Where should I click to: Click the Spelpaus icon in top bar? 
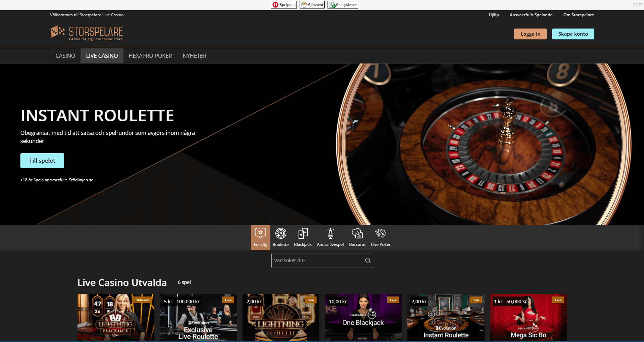point(275,5)
